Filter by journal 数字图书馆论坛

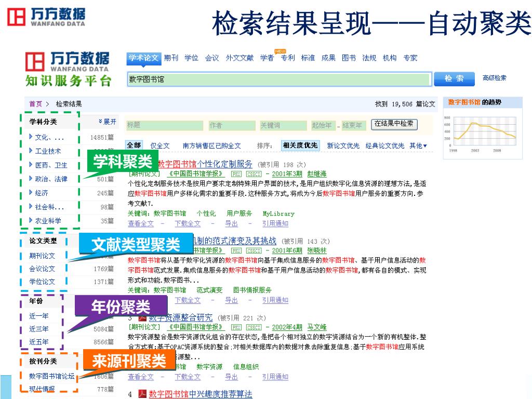pyautogui.click(x=51, y=376)
